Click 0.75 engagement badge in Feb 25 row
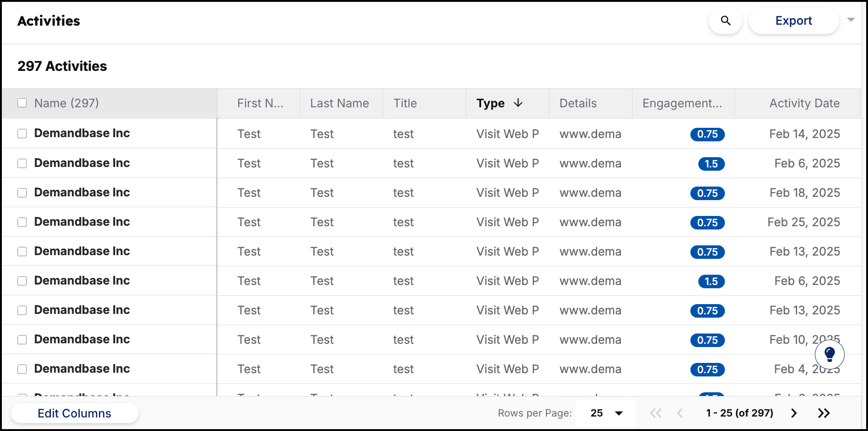This screenshot has width=868, height=431. click(x=707, y=222)
